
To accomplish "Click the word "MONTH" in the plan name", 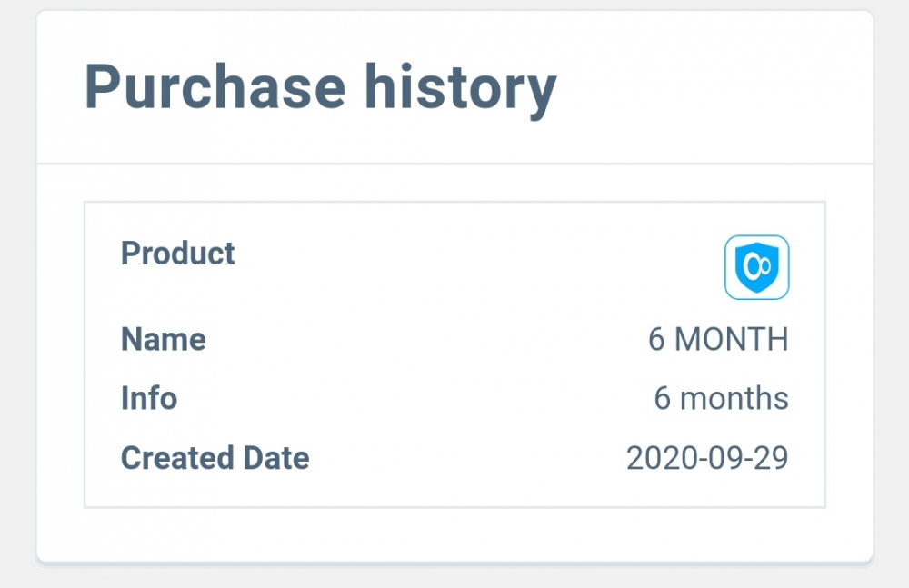I will [x=732, y=339].
